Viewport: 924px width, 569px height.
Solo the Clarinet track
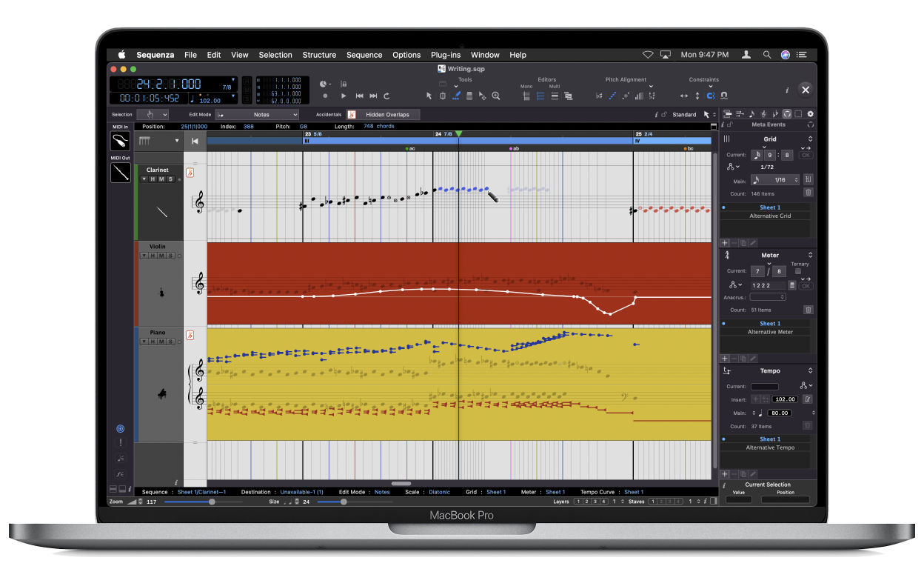click(170, 179)
